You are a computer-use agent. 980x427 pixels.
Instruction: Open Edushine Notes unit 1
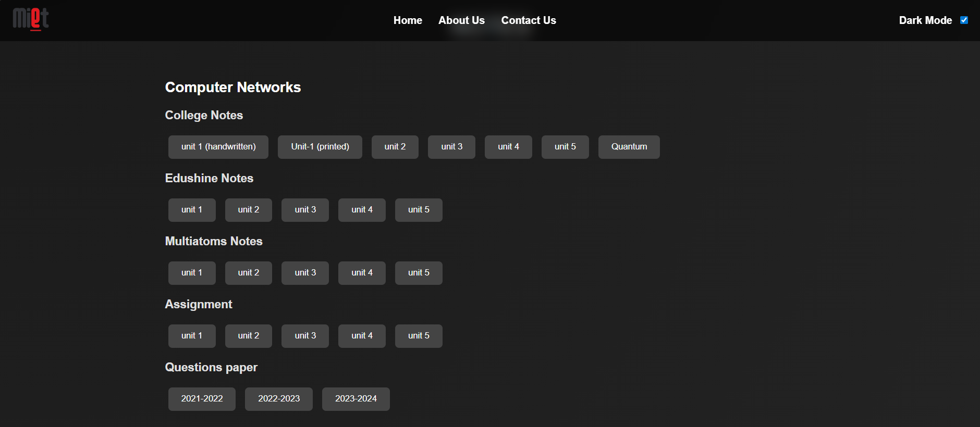tap(192, 210)
